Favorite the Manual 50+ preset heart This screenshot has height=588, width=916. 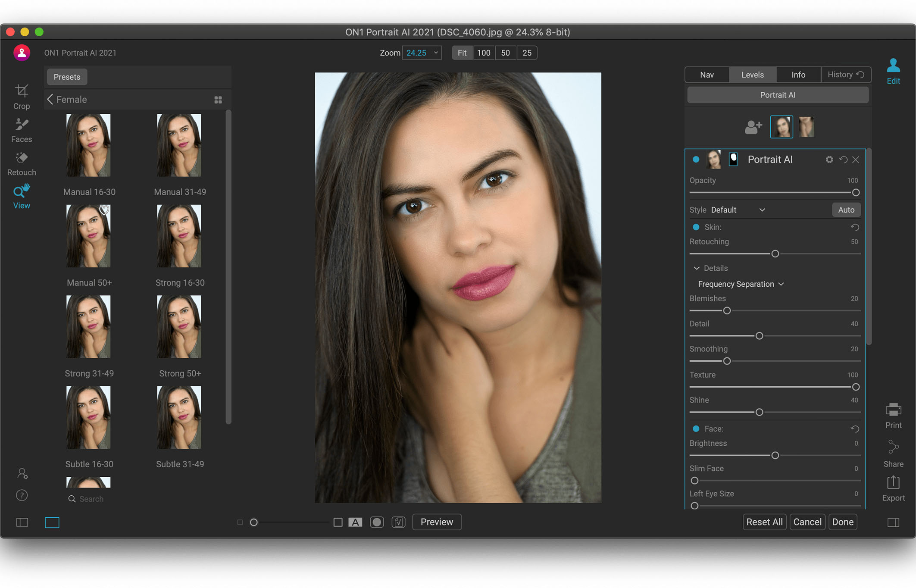104,210
